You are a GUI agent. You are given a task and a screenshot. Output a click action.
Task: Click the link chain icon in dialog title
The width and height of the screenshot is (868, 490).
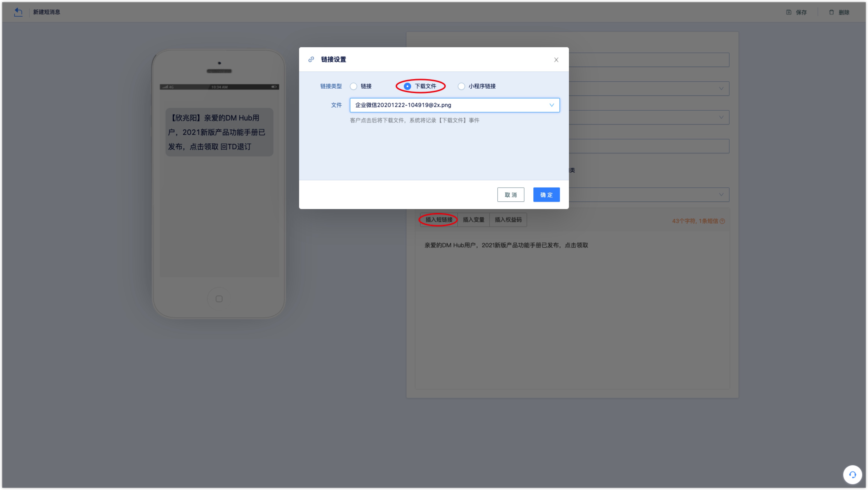tap(311, 59)
